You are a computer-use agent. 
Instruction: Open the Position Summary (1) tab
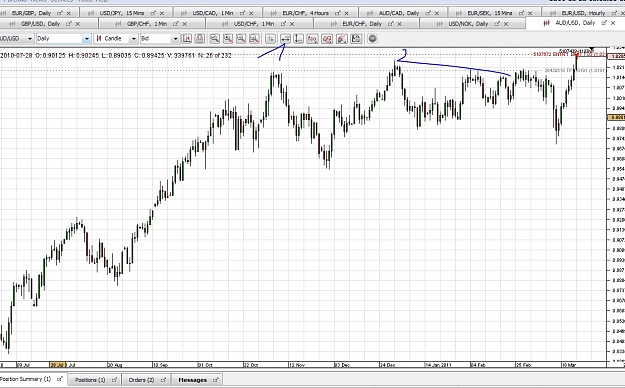(26, 379)
